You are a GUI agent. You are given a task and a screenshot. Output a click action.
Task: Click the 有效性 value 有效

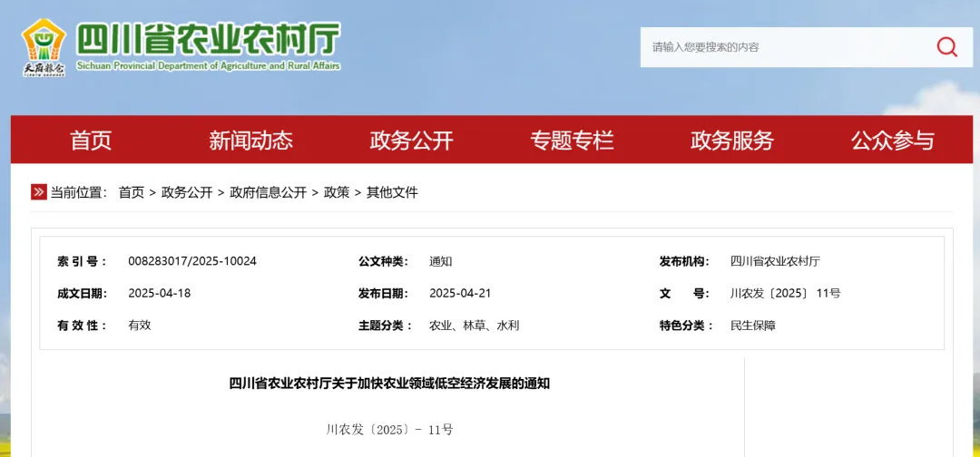(140, 326)
